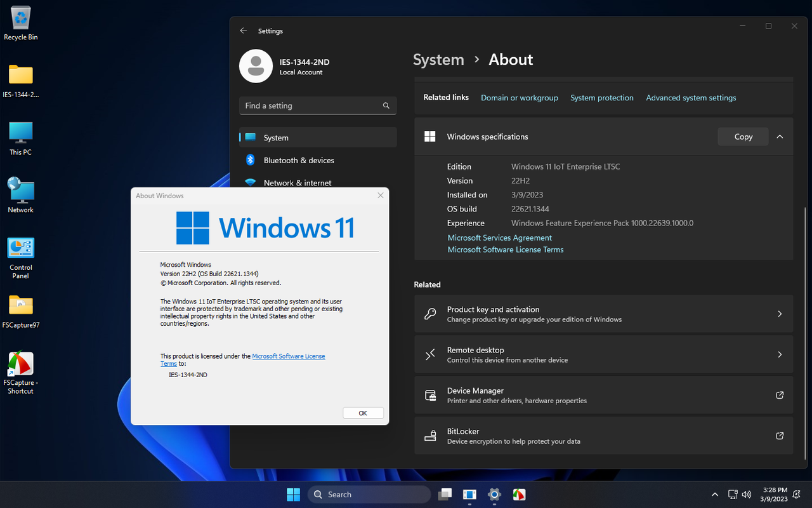
Task: Open the Remote desktop setting
Action: [x=603, y=354]
